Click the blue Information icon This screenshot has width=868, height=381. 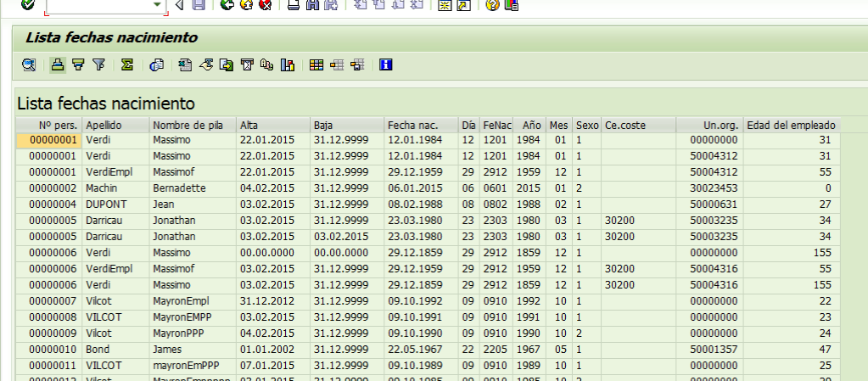(385, 64)
